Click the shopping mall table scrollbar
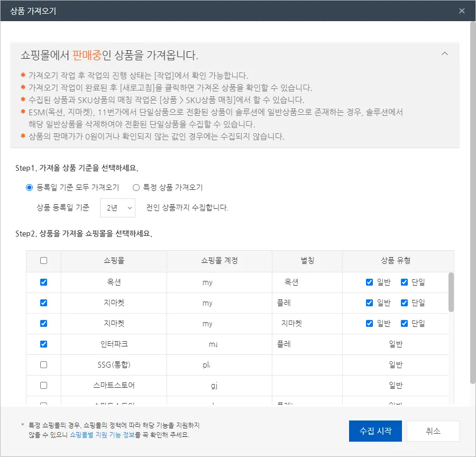The image size is (476, 457). [451, 292]
